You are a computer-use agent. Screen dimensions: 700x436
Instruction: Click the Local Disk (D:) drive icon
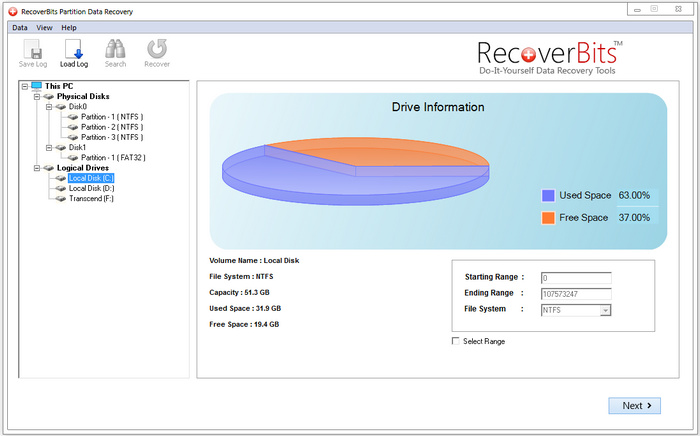tap(60, 188)
